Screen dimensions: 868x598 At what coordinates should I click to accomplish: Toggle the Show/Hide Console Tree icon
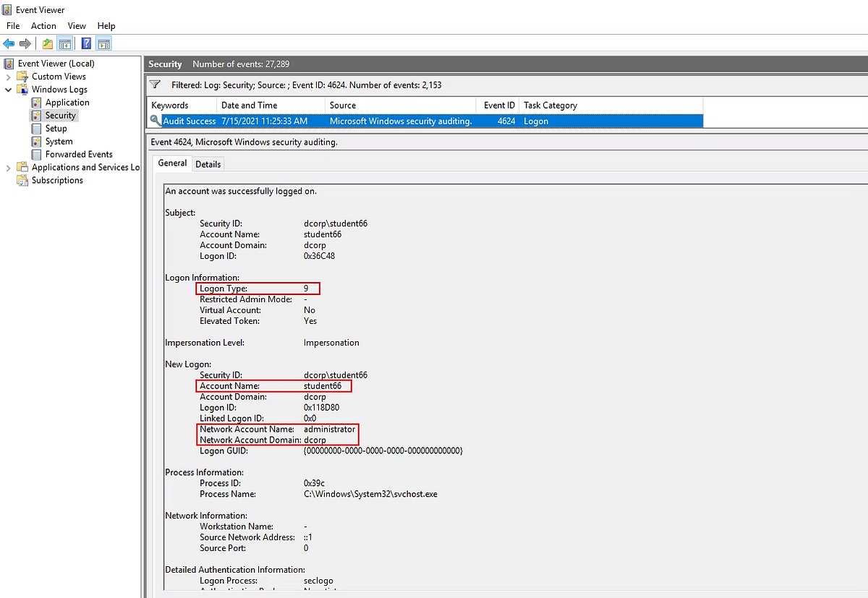point(65,43)
